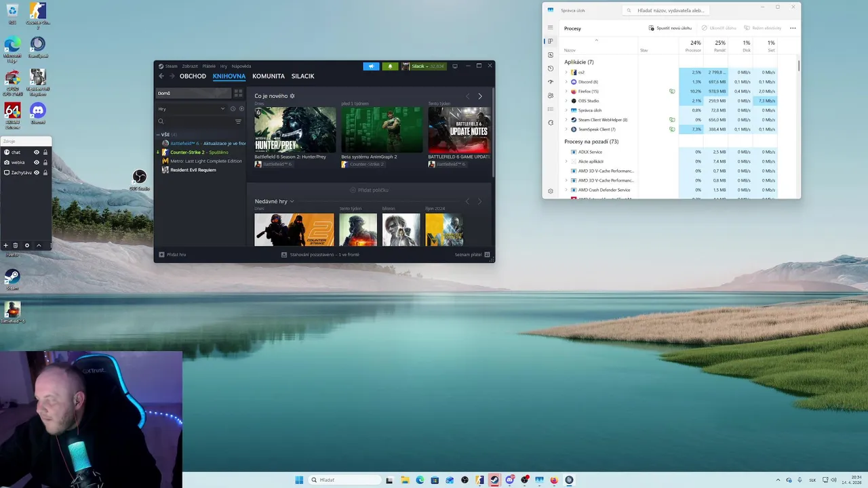Image resolution: width=868 pixels, height=488 pixels.
Task: Open Steam library advanced filter icon
Action: click(238, 121)
